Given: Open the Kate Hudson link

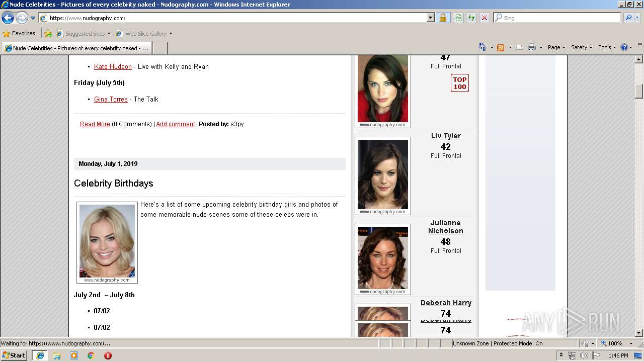Looking at the screenshot, I should tap(113, 66).
